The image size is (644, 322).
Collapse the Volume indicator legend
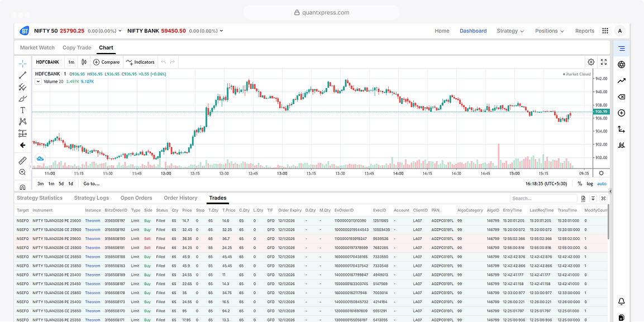click(38, 81)
